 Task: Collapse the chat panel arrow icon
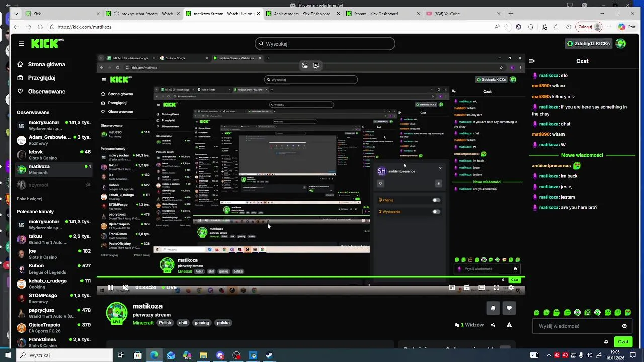click(x=532, y=61)
